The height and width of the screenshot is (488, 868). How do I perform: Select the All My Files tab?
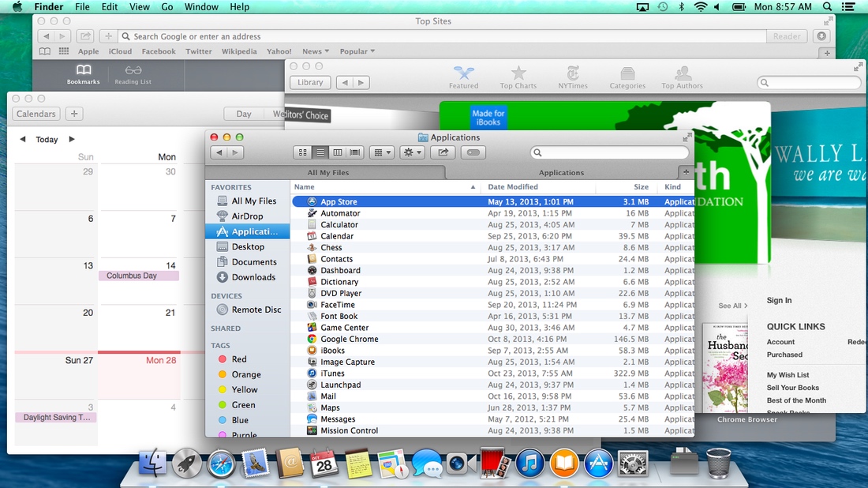click(x=327, y=172)
